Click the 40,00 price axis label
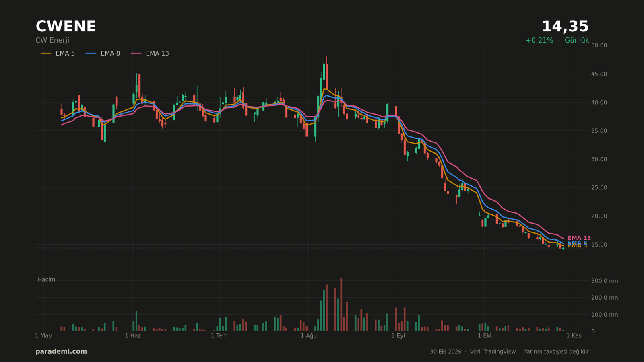 (x=599, y=102)
